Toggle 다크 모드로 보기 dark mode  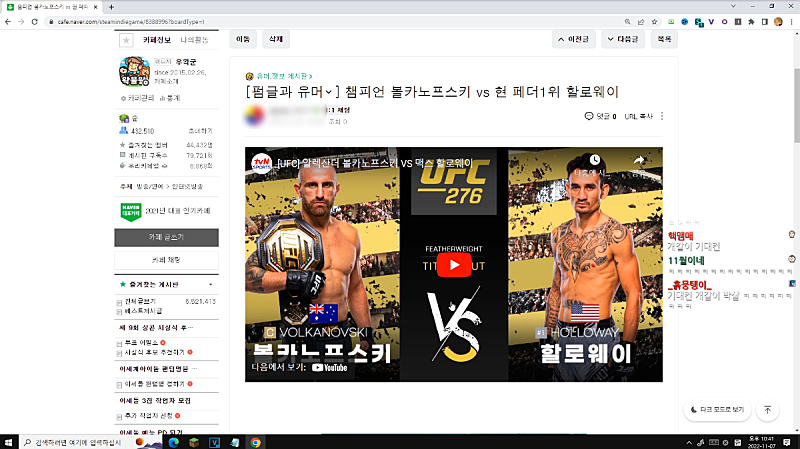click(717, 410)
